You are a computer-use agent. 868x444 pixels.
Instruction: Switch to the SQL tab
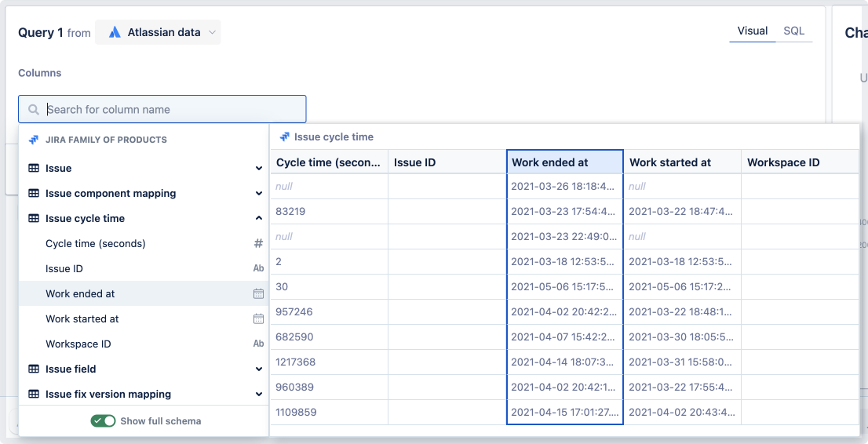coord(793,31)
